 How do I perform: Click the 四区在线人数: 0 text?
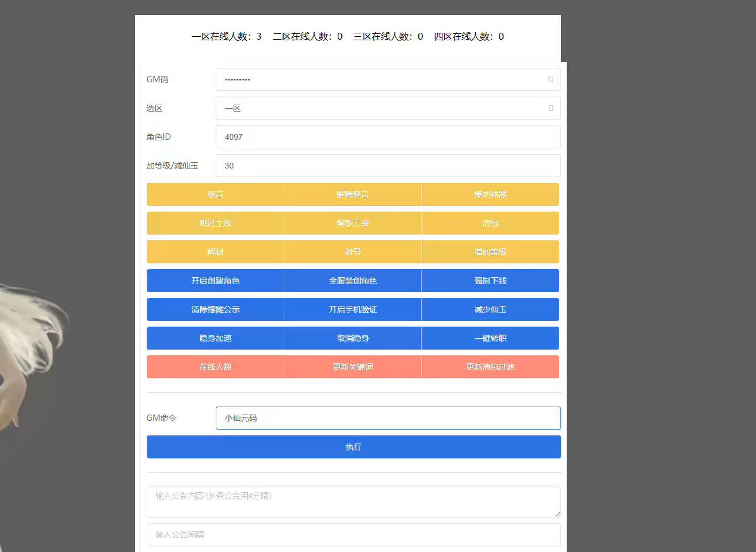[x=469, y=36]
